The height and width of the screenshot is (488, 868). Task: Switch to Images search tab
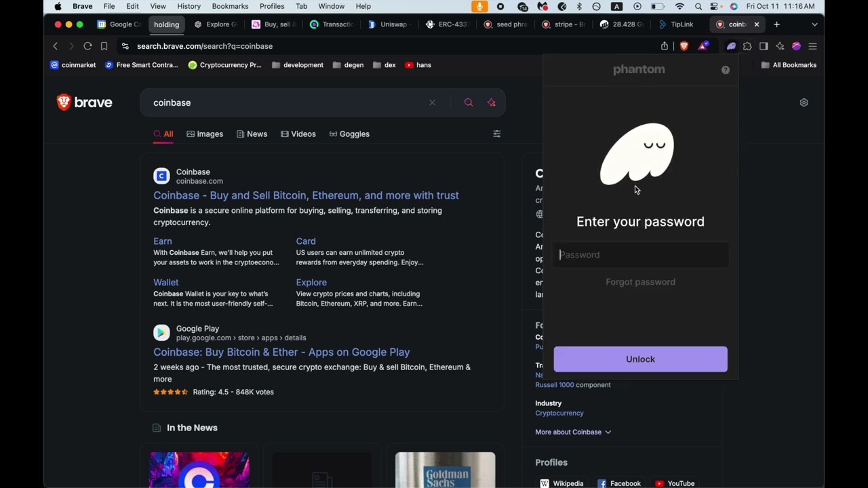click(x=205, y=134)
